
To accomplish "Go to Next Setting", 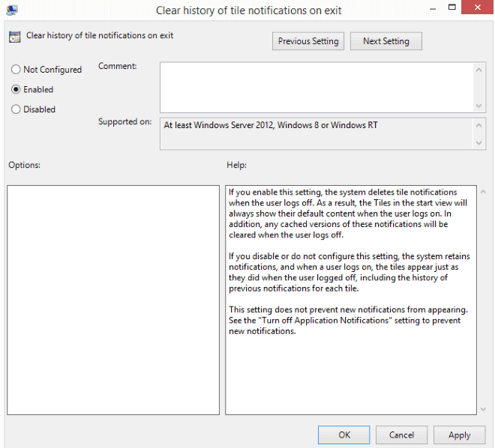I will pyautogui.click(x=385, y=41).
